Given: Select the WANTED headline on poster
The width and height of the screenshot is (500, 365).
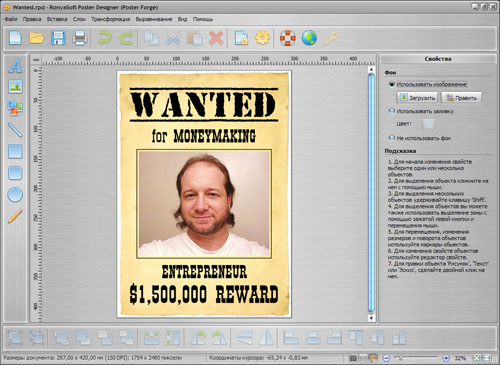Looking at the screenshot, I should (x=204, y=104).
